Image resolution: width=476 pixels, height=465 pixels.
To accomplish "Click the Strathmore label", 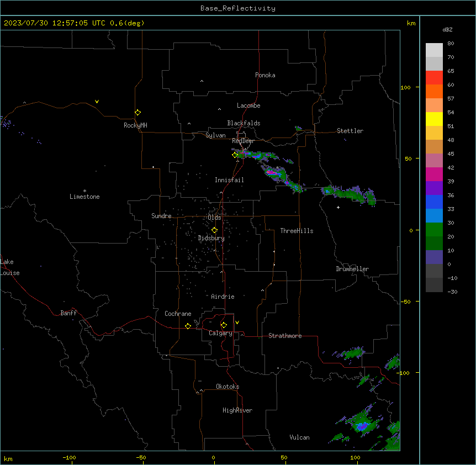I will 285,336.
